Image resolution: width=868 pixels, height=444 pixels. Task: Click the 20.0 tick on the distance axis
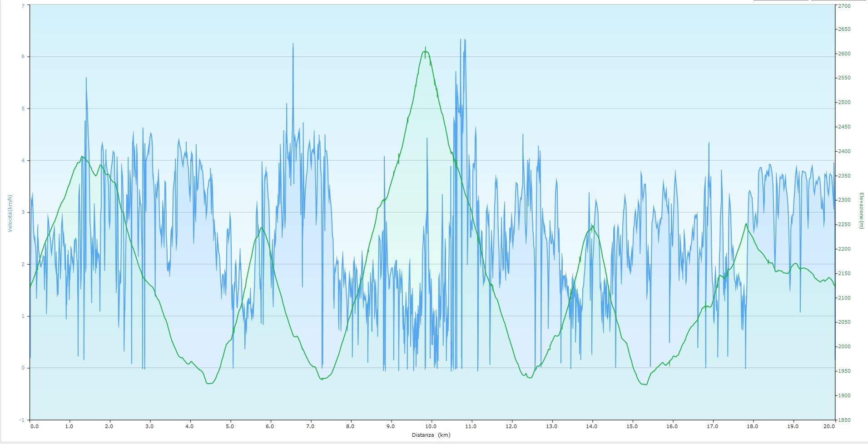(829, 426)
